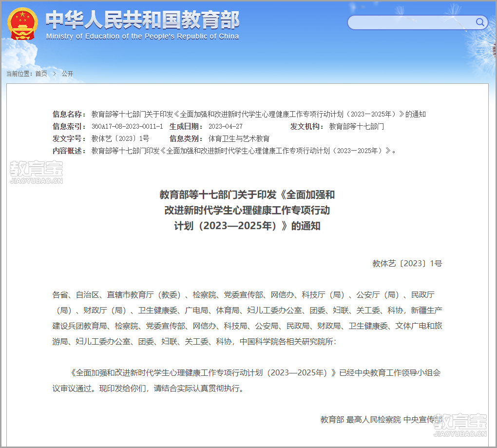Click the signature line 教育部 最高人民检察院

[x=382, y=420]
